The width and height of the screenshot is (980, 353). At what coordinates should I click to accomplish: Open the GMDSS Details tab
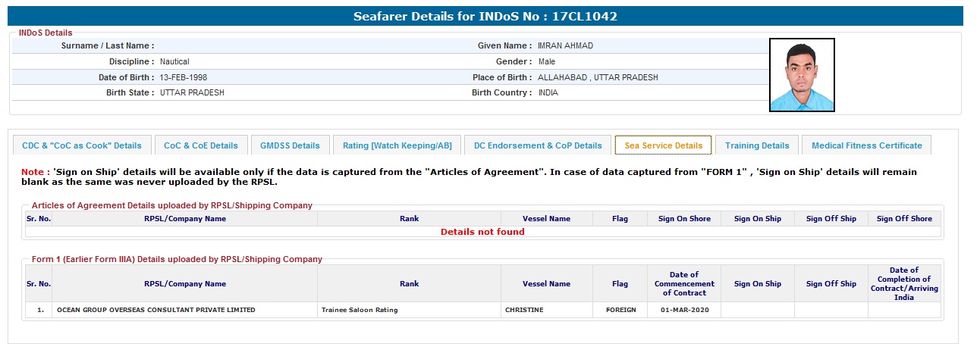click(x=290, y=145)
